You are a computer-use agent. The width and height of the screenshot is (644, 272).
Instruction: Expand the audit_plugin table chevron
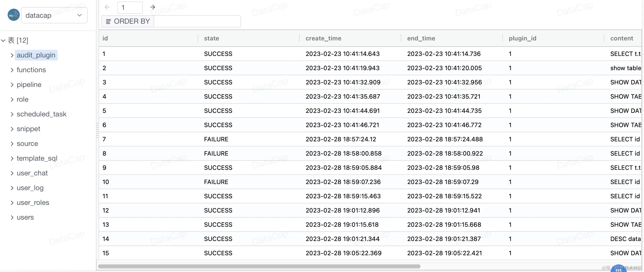(x=12, y=55)
